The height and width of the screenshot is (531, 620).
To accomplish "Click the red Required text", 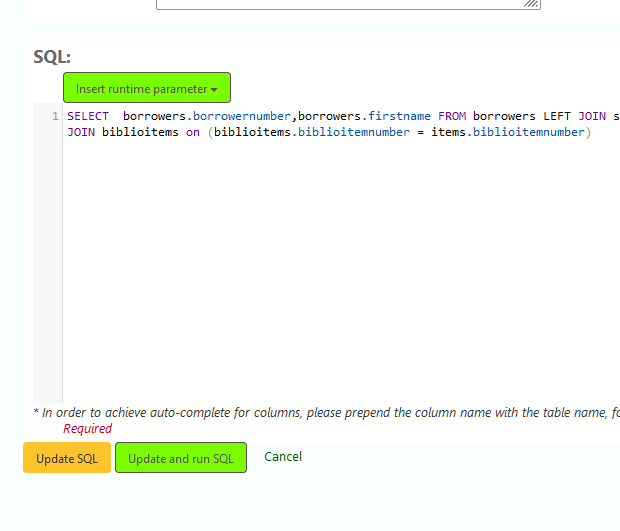I will coord(88,428).
